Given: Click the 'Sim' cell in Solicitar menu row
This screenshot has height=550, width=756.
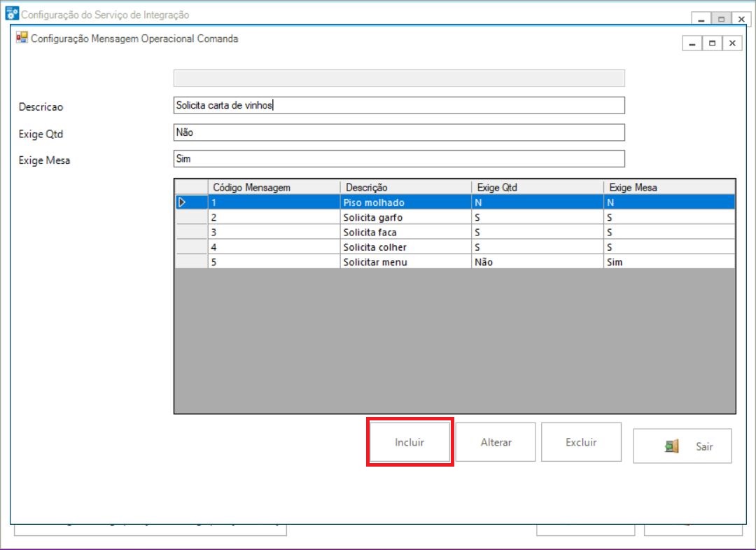Looking at the screenshot, I should click(x=669, y=262).
